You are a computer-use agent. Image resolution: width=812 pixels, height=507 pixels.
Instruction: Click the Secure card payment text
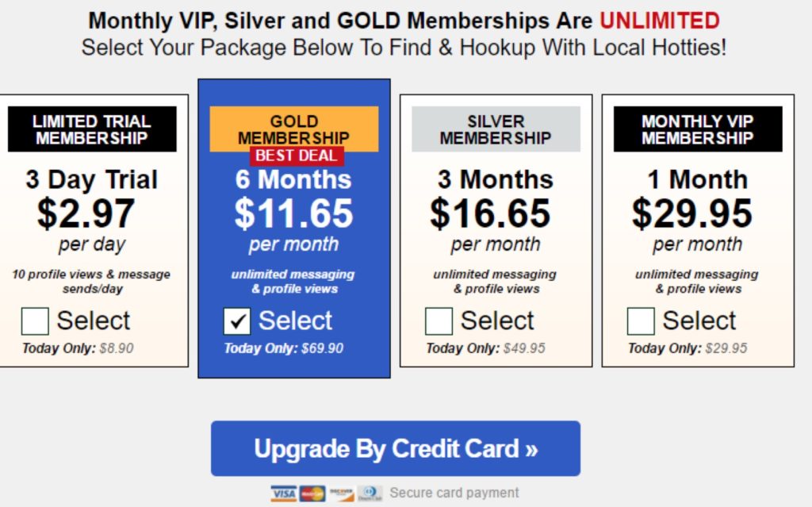[454, 493]
